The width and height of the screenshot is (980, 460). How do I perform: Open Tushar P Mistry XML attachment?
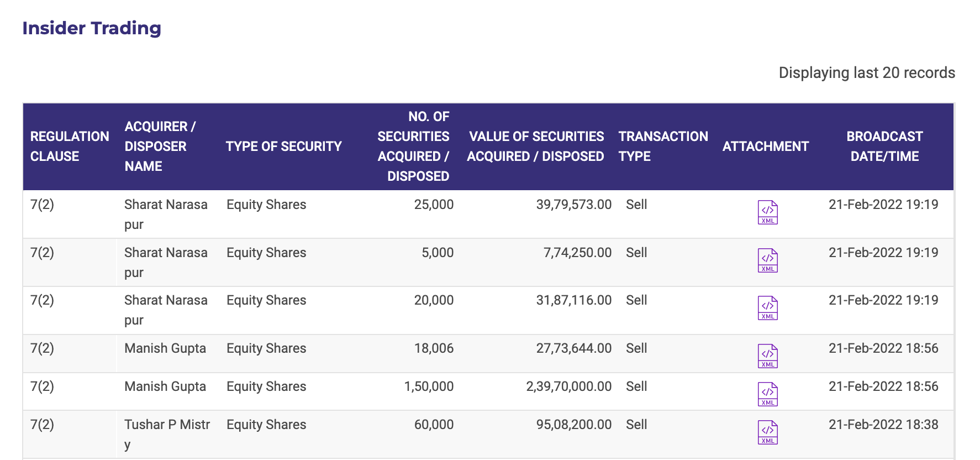pyautogui.click(x=767, y=432)
